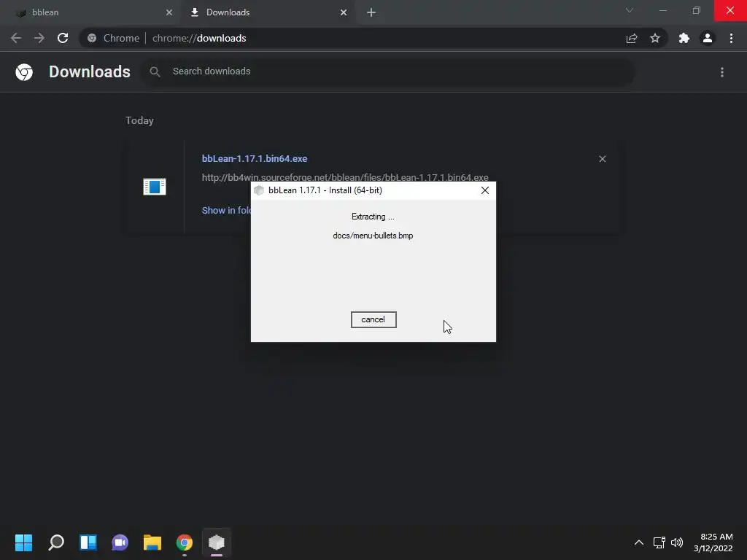Open the clock showing 8:25 AM
This screenshot has height=560, width=747.
coord(713,542)
